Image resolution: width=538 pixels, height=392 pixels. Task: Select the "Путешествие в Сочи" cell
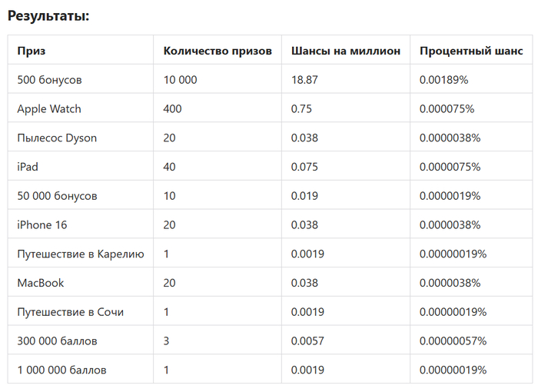point(71,312)
